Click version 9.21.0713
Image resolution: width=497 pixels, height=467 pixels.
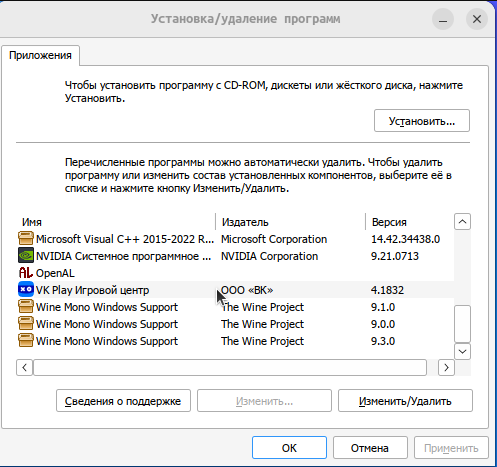click(395, 256)
